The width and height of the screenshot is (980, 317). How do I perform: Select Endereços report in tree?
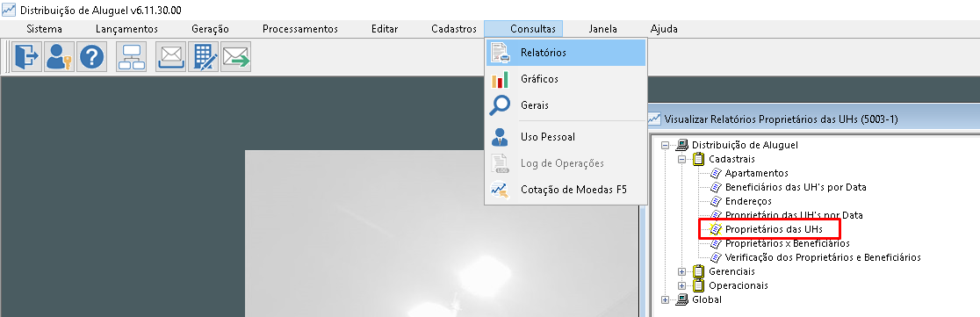pyautogui.click(x=748, y=201)
